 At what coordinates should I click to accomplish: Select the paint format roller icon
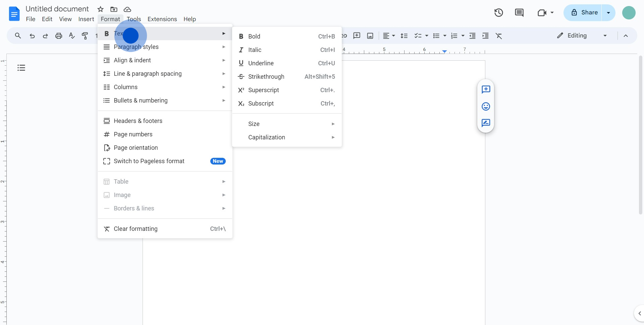click(x=85, y=36)
